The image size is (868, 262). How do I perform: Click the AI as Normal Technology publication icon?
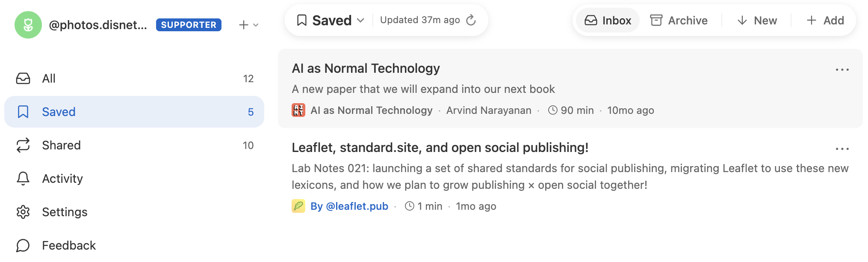tap(298, 110)
